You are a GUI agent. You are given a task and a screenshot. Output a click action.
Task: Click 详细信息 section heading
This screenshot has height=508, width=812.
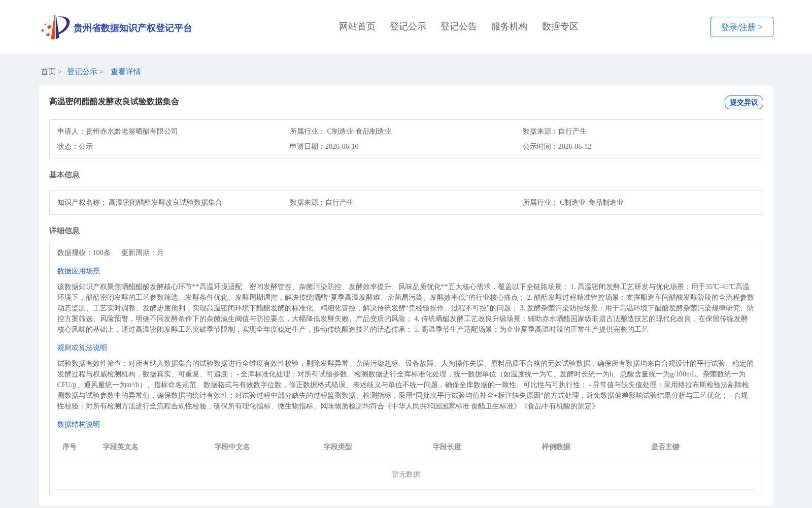pyautogui.click(x=64, y=231)
